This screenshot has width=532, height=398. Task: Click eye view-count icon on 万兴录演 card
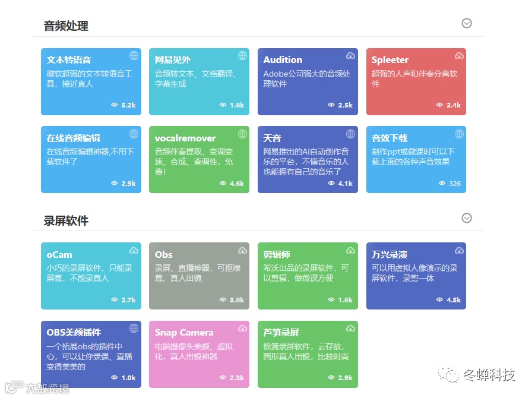(x=439, y=300)
